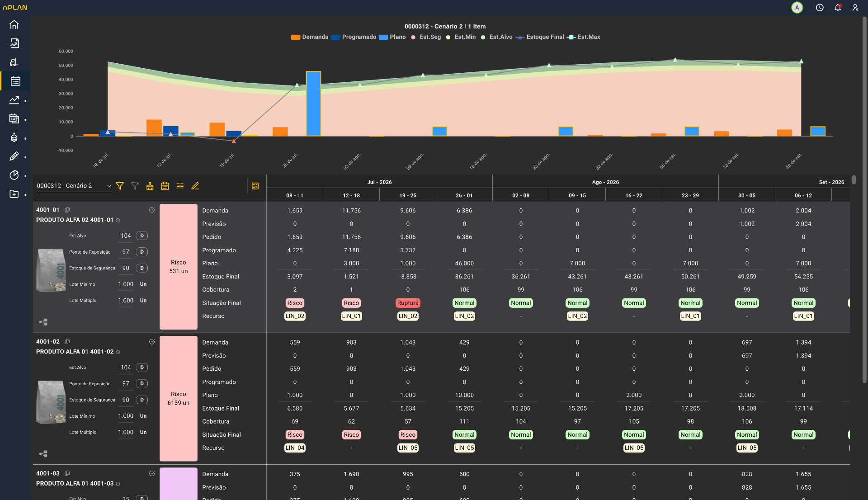Click the Ruptura status badge for 4001-01
Viewport: 868px width, 500px height.
408,303
